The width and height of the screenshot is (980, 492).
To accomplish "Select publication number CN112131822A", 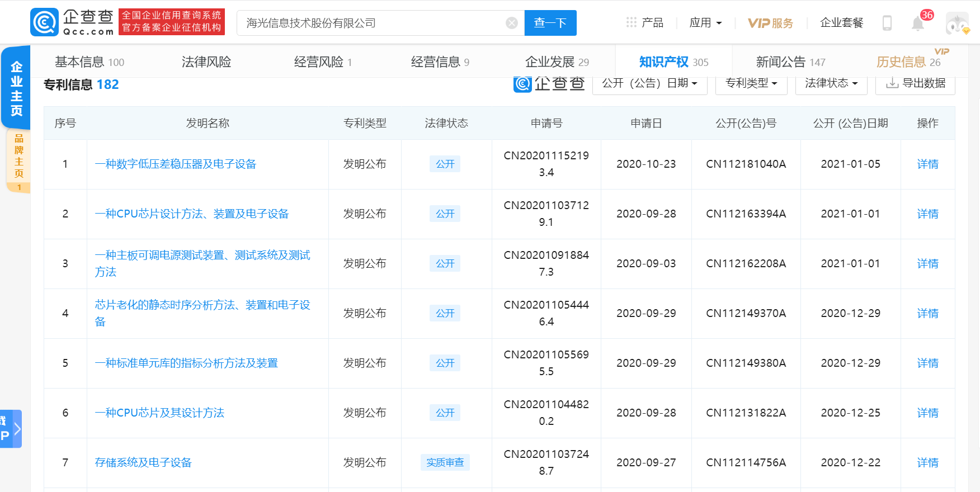I will click(x=746, y=413).
